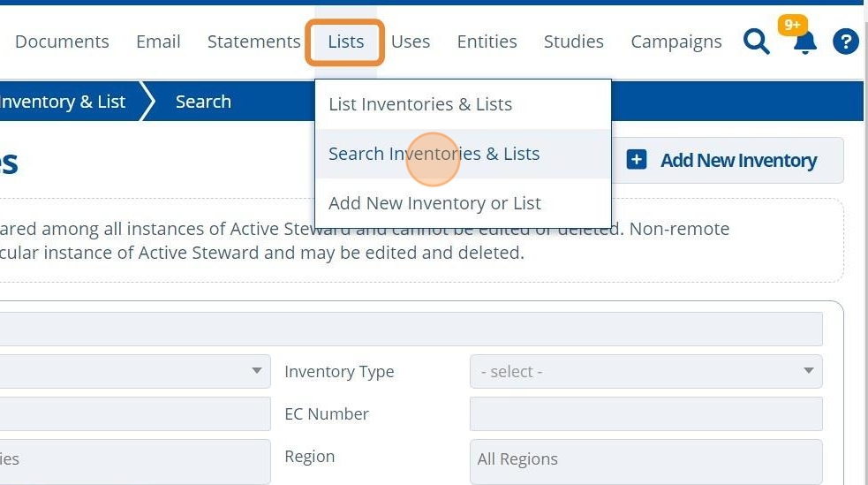Click the All Regions field
868x485 pixels.
pyautogui.click(x=645, y=459)
